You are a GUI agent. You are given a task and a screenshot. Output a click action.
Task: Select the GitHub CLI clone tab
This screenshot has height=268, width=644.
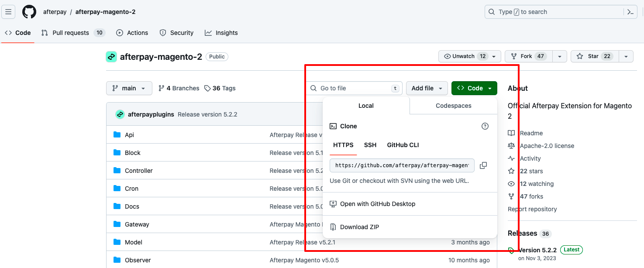[x=403, y=145]
